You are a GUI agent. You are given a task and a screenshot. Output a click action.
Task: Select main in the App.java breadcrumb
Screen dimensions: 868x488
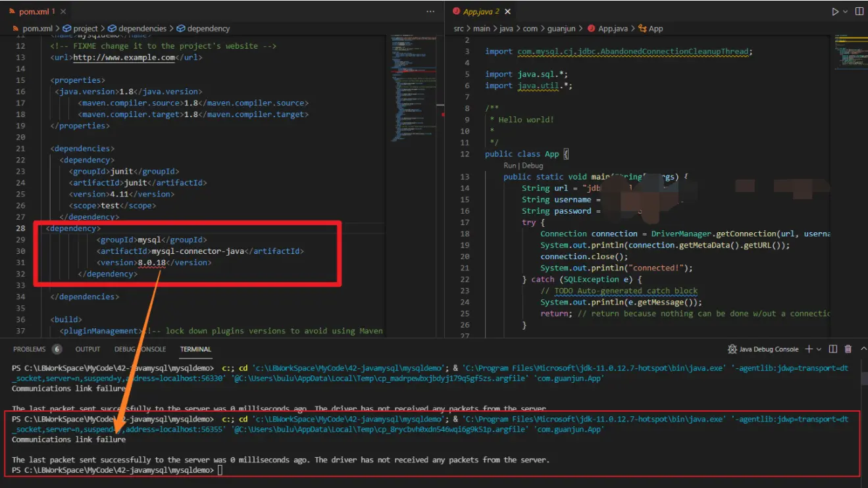coord(482,29)
